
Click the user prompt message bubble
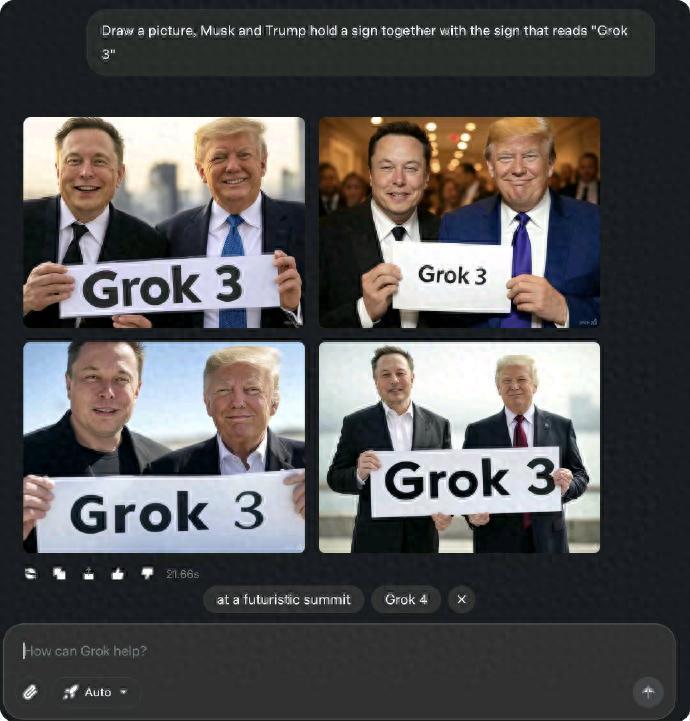tap(371, 43)
